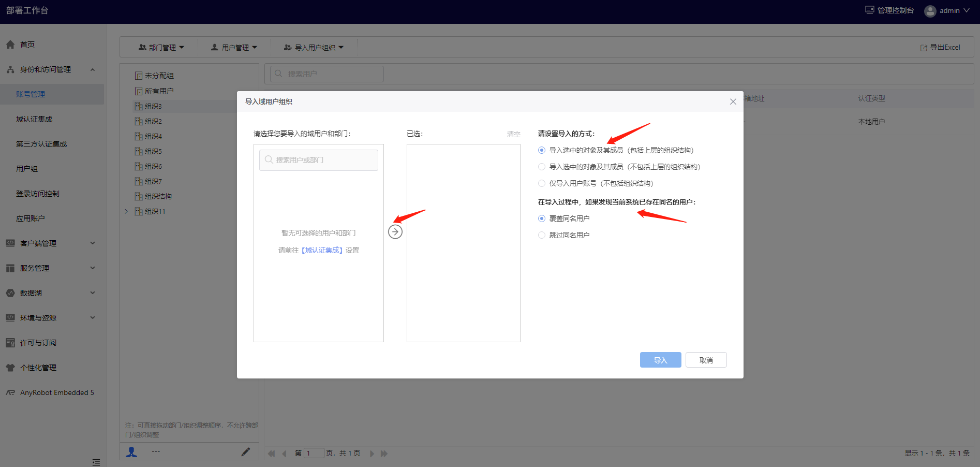Expand the 环境与资源 section chevron
This screenshot has height=467, width=980.
93,318
